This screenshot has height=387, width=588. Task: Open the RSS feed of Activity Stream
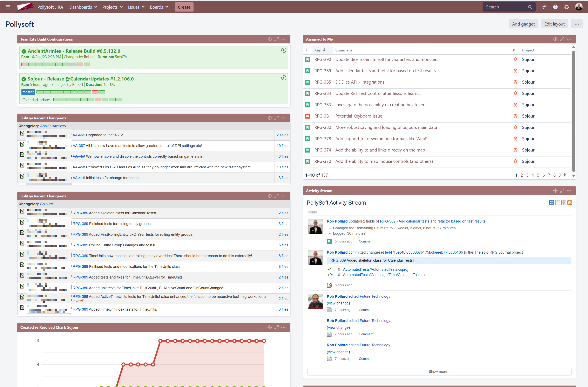(x=570, y=203)
